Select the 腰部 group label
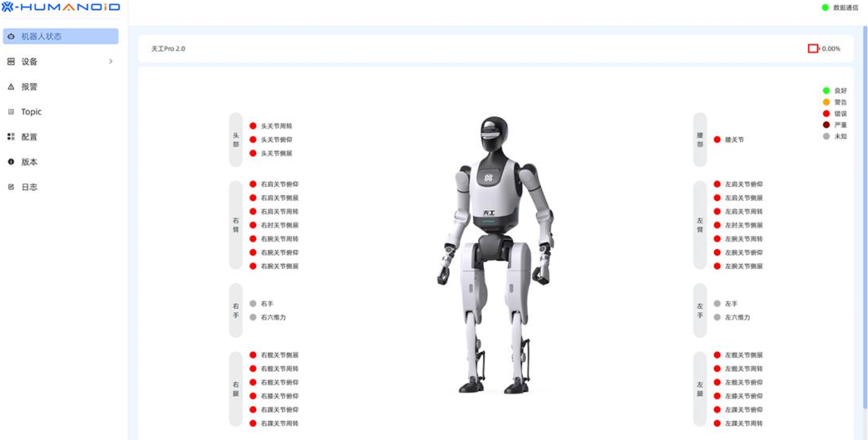Image resolution: width=868 pixels, height=440 pixels. [x=700, y=140]
